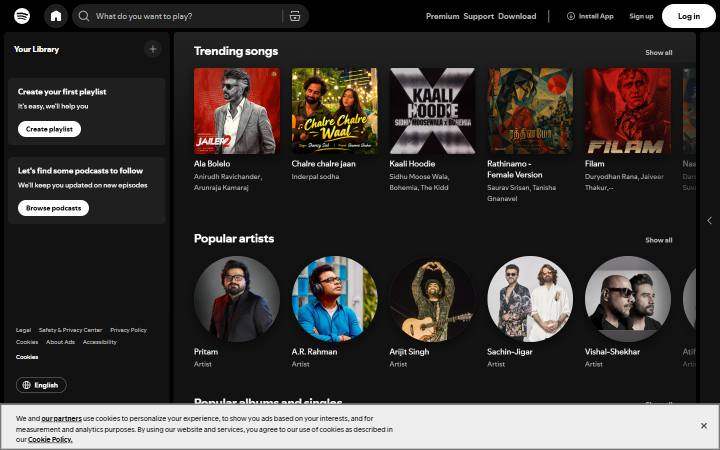720x450 pixels.
Task: Click the Browse podcasts button
Action: (53, 208)
